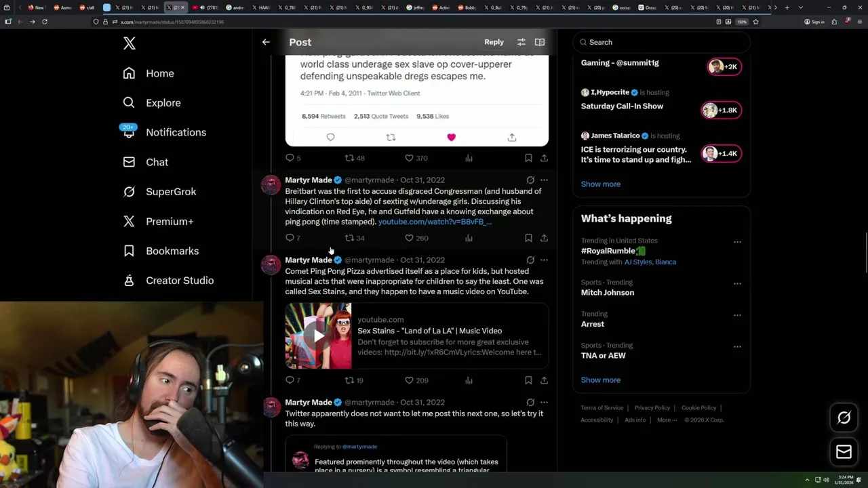The width and height of the screenshot is (868, 488).
Task: Open Terms of Service footer link
Action: pos(601,408)
